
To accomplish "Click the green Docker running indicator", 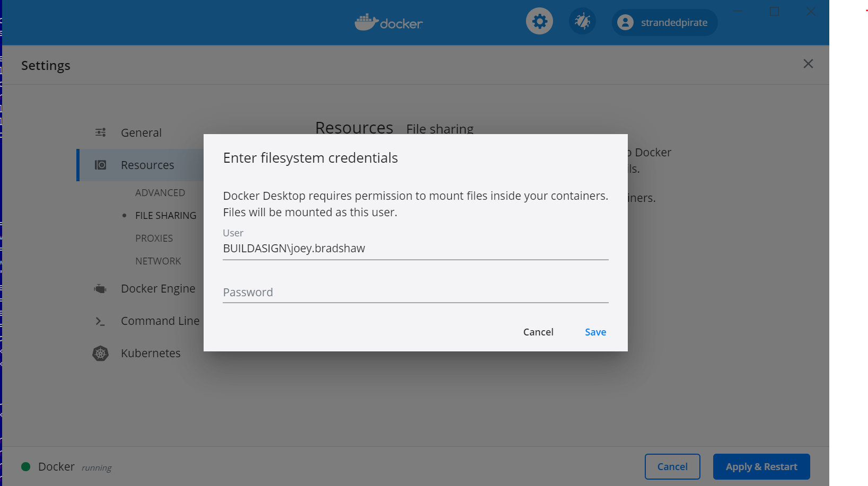I will 25,466.
